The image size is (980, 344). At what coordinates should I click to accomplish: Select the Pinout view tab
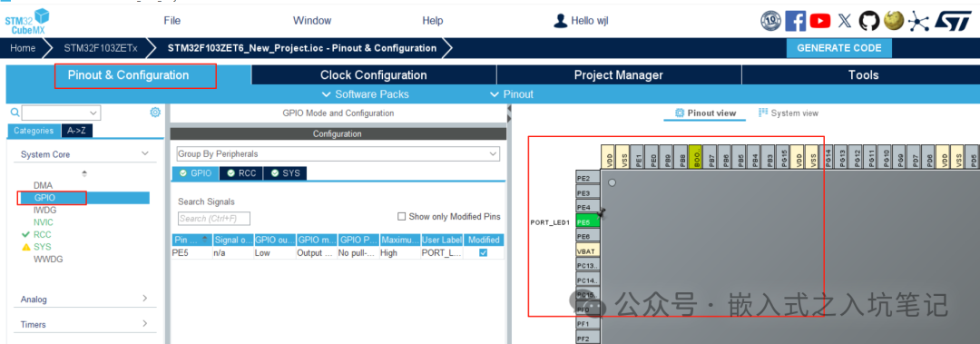[706, 113]
